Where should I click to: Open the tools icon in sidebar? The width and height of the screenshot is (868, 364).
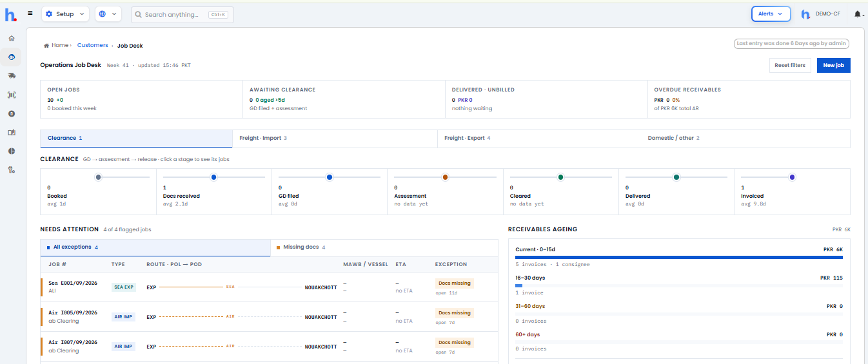click(x=12, y=169)
